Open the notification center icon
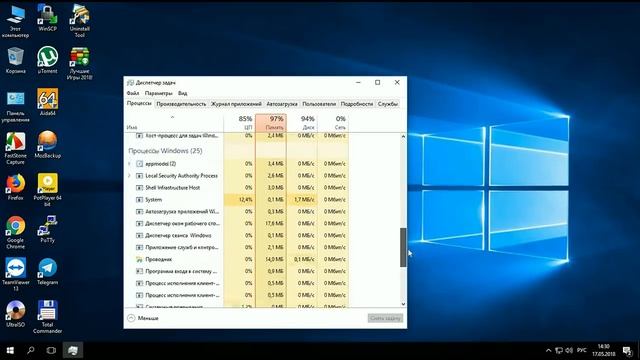The image size is (640, 360). point(627,350)
